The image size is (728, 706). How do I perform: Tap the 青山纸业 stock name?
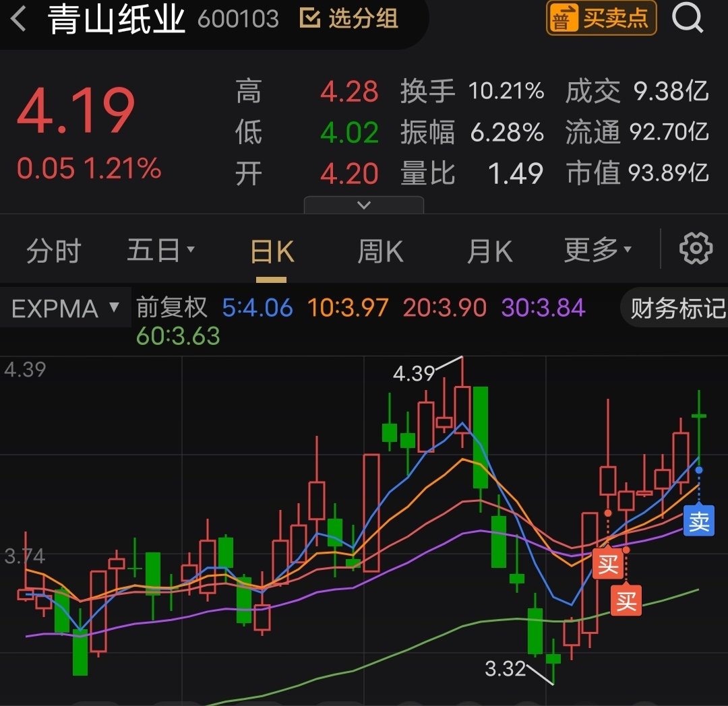(117, 20)
